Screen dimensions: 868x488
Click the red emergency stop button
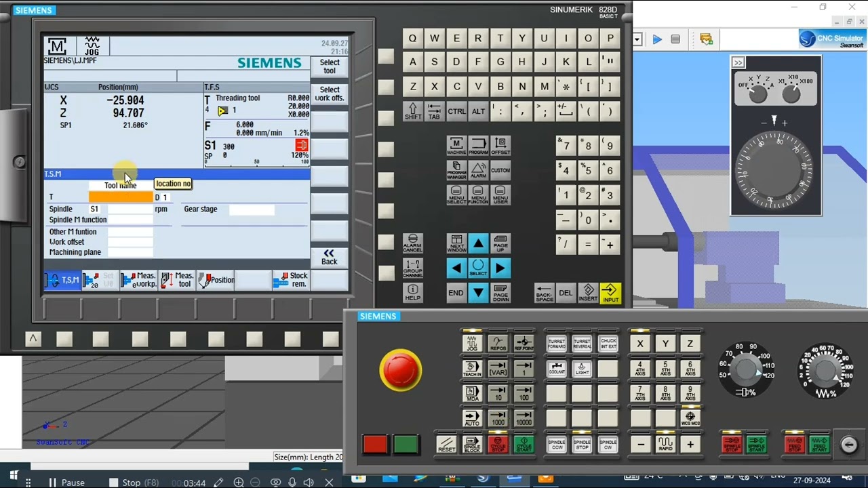(401, 370)
